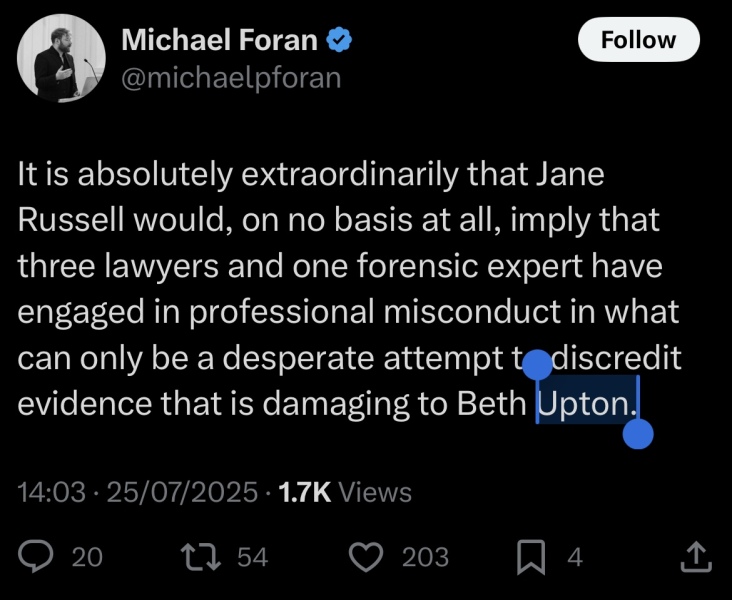Click the blue verified badge
The height and width of the screenshot is (600, 732).
(x=341, y=41)
